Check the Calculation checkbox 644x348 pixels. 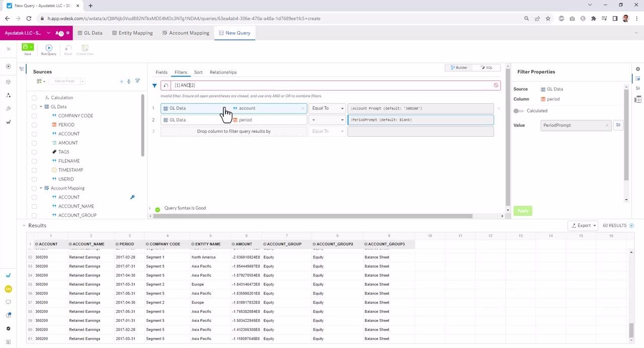(34, 98)
